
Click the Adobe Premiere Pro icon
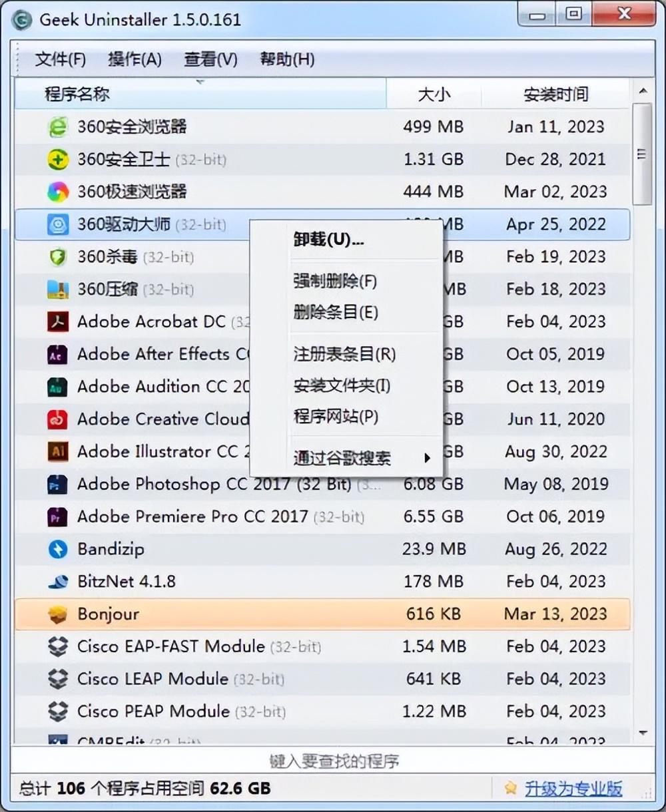(58, 516)
